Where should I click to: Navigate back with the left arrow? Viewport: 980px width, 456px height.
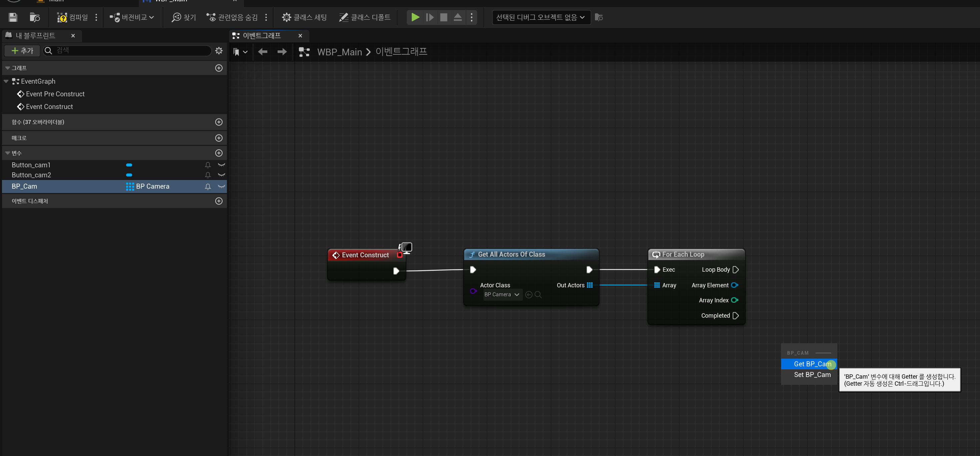pyautogui.click(x=263, y=52)
